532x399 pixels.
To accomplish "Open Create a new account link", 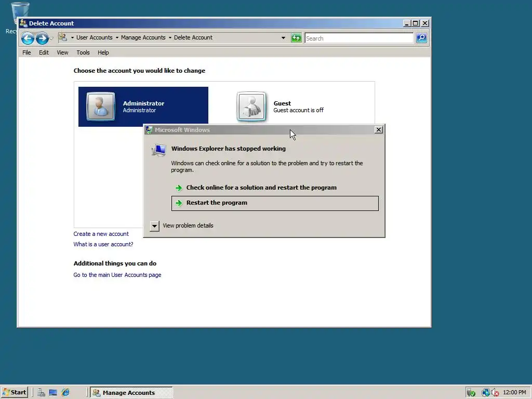I will click(101, 234).
